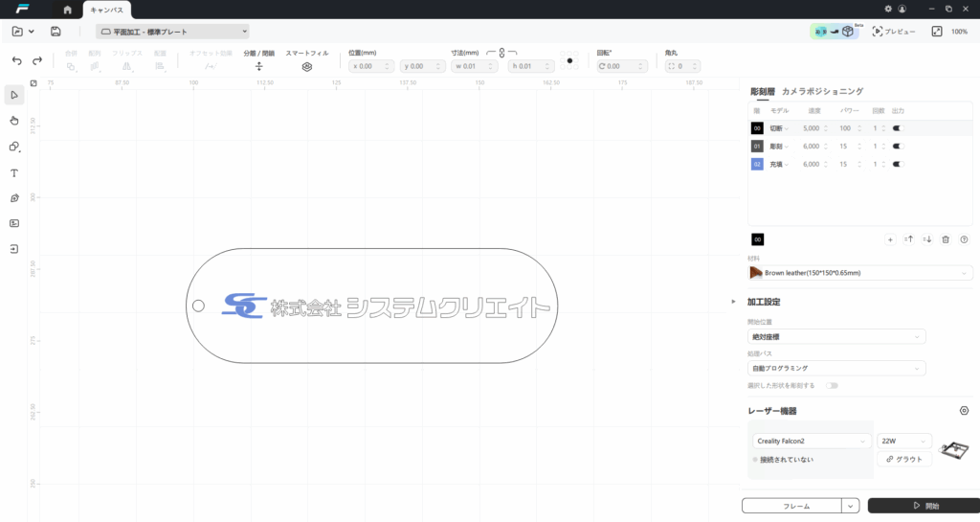Open the 自動プログラミング path dropdown
Image resolution: width=980 pixels, height=522 pixels.
[x=836, y=368]
